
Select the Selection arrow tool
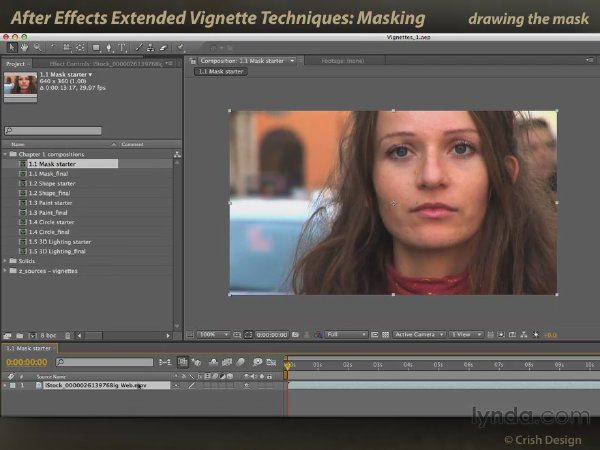click(x=12, y=47)
